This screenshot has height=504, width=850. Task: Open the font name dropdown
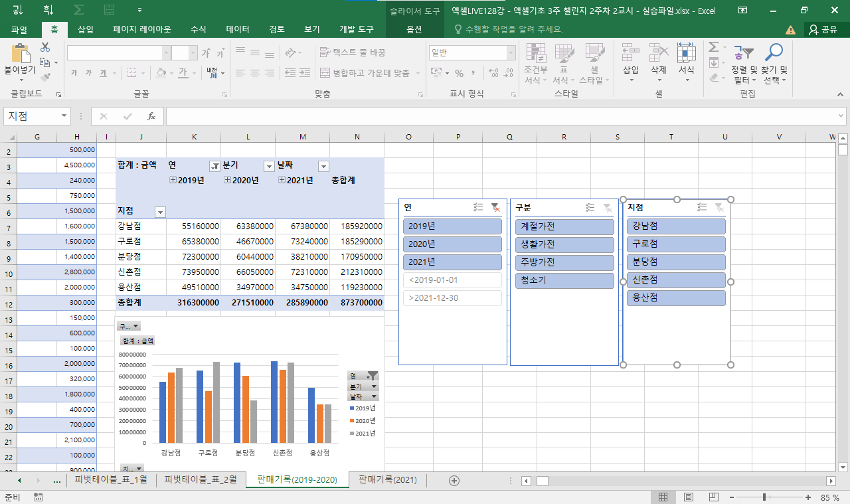pos(167,52)
